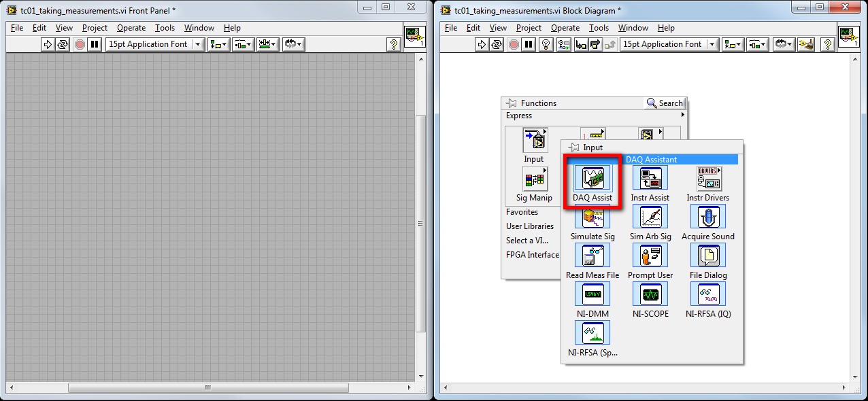Toggle Retain Wire Values in Block Diagram
Image resolution: width=868 pixels, height=401 pixels.
click(x=563, y=44)
